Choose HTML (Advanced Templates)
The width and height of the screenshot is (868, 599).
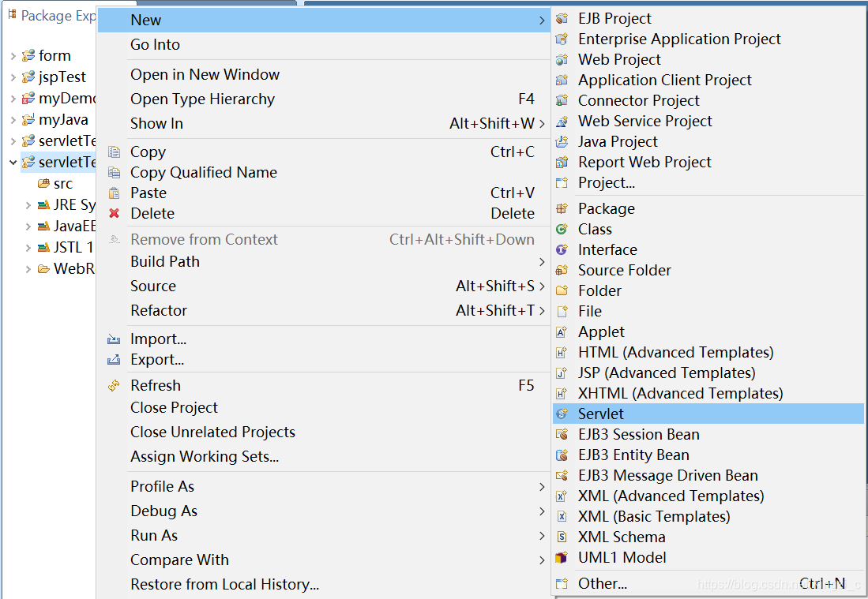(x=708, y=352)
